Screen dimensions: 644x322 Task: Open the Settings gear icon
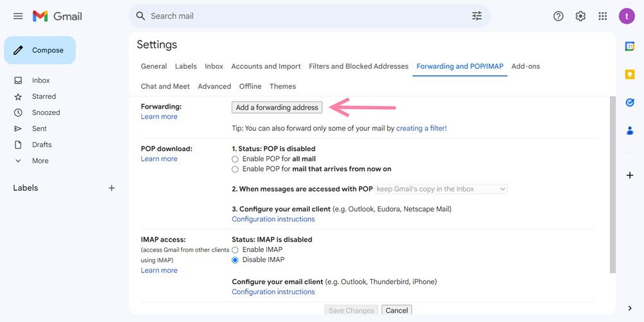point(580,16)
